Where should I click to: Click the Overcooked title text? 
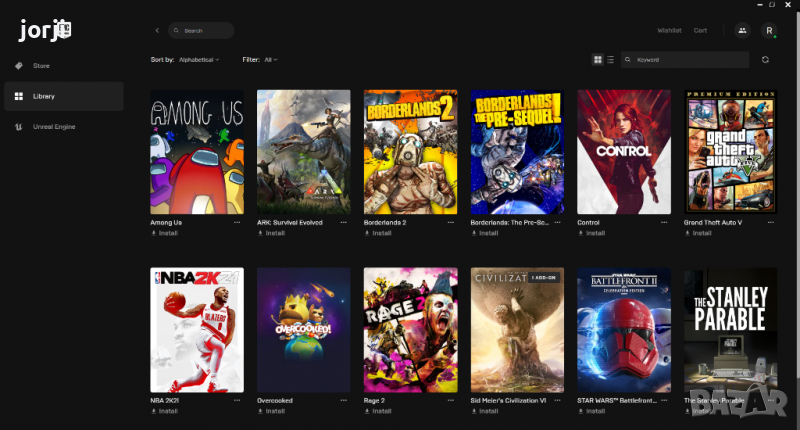point(274,400)
